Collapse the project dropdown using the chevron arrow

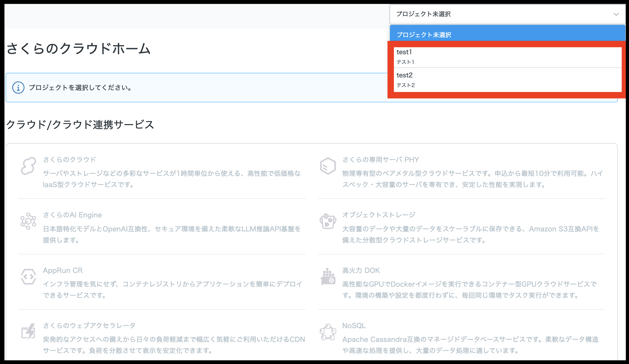coord(616,14)
